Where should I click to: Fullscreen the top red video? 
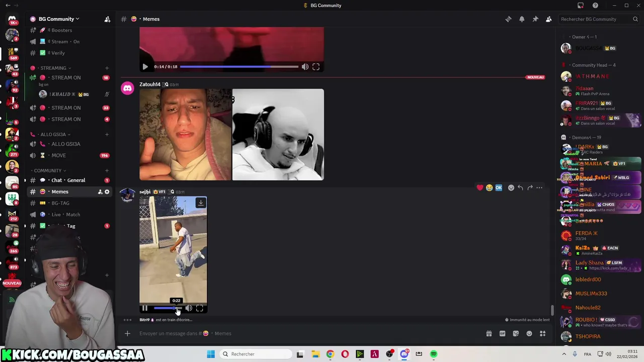pyautogui.click(x=316, y=66)
